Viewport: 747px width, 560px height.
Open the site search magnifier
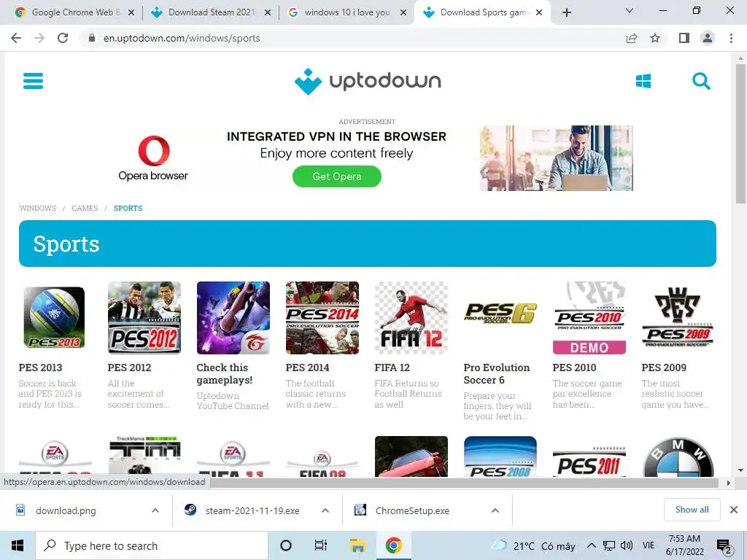coord(701,81)
